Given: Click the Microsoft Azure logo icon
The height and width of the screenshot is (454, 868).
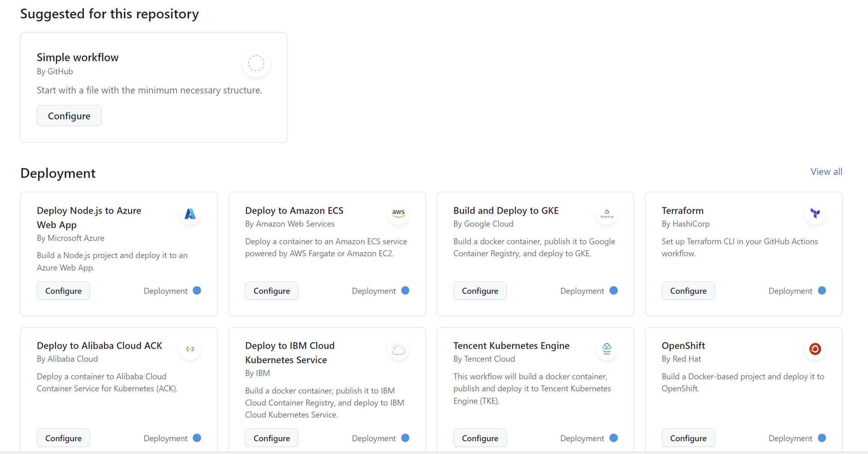Looking at the screenshot, I should [190, 214].
